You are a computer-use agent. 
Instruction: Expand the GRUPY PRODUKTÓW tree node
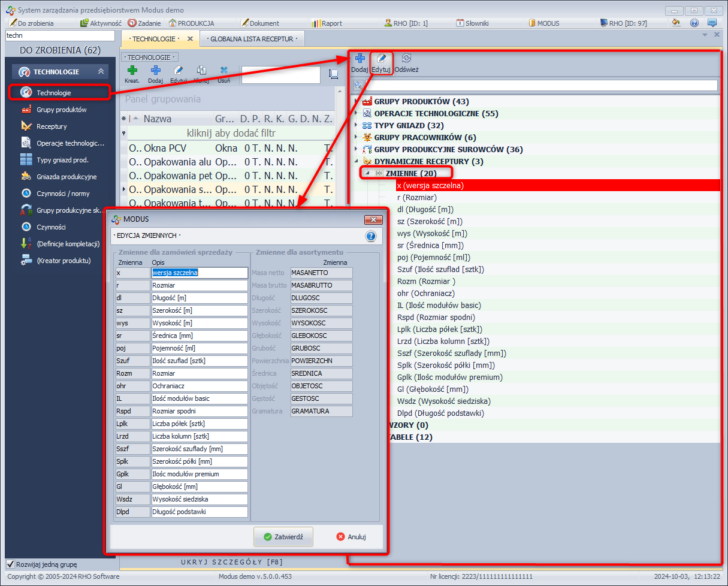click(358, 101)
